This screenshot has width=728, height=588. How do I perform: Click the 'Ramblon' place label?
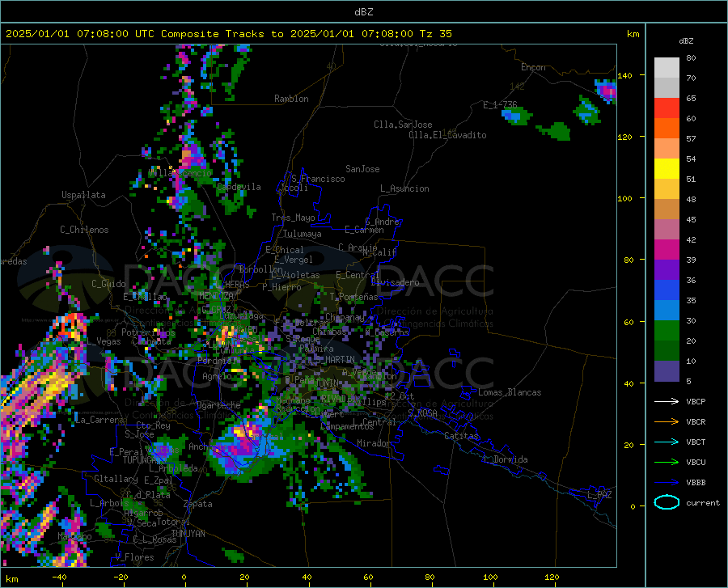(x=291, y=99)
